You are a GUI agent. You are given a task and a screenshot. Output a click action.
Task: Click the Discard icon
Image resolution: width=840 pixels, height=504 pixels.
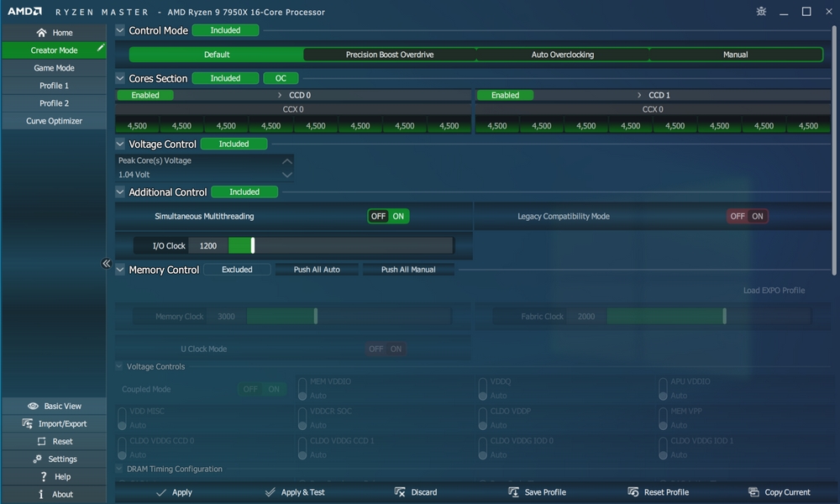400,492
